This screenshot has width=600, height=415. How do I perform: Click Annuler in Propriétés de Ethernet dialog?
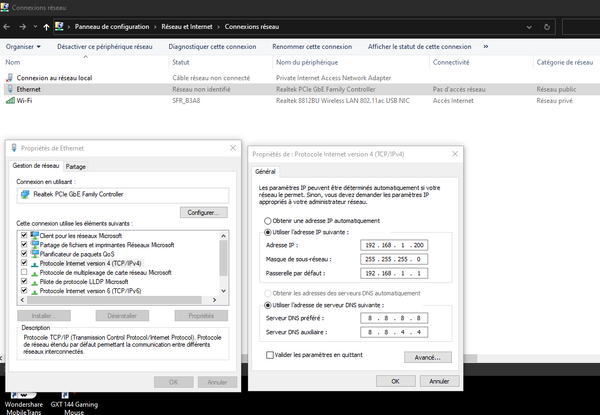tap(217, 382)
